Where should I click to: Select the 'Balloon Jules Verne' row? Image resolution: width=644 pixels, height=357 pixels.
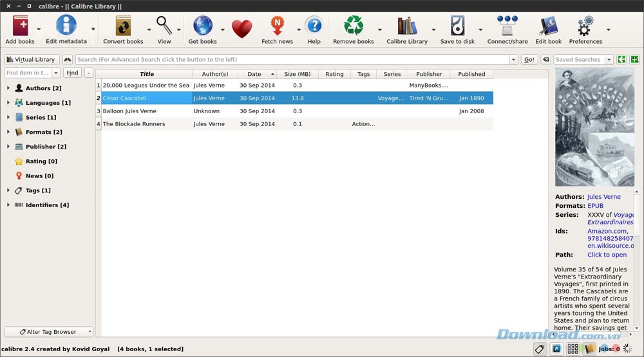pos(294,111)
